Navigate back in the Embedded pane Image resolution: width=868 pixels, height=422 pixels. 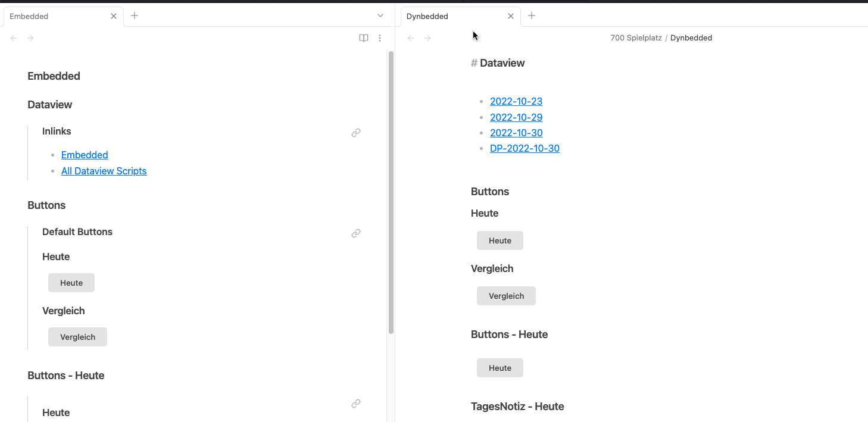(x=14, y=38)
